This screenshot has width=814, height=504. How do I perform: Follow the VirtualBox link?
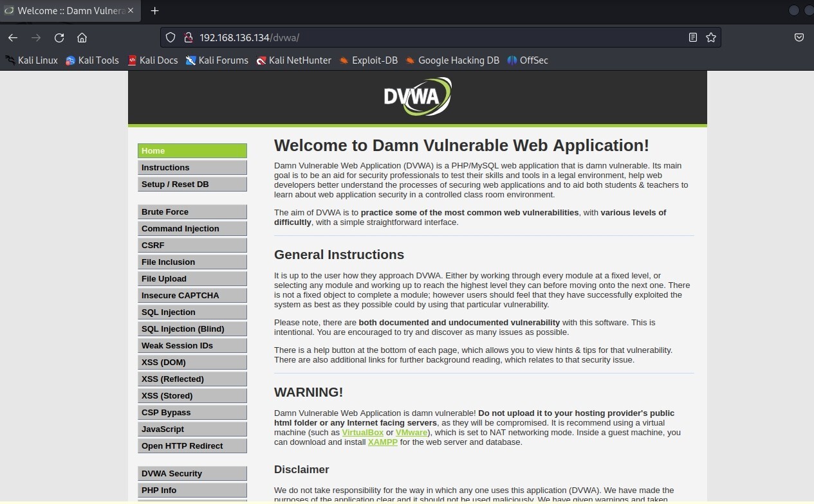point(362,433)
